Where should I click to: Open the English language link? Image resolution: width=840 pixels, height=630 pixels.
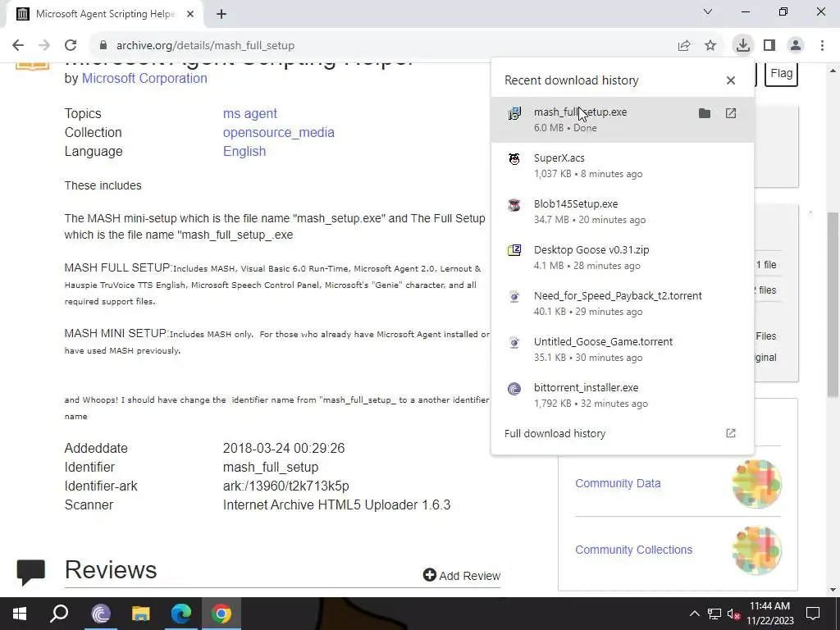pyautogui.click(x=244, y=152)
